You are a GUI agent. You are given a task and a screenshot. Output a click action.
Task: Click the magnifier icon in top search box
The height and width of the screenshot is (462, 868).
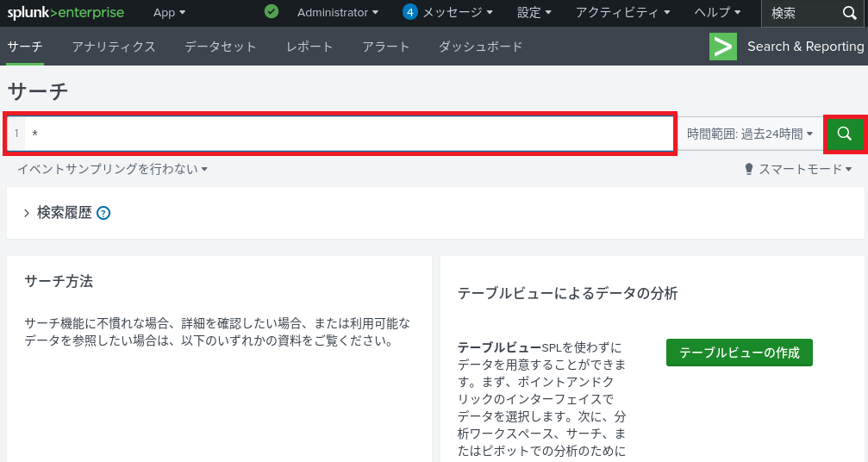click(x=849, y=13)
